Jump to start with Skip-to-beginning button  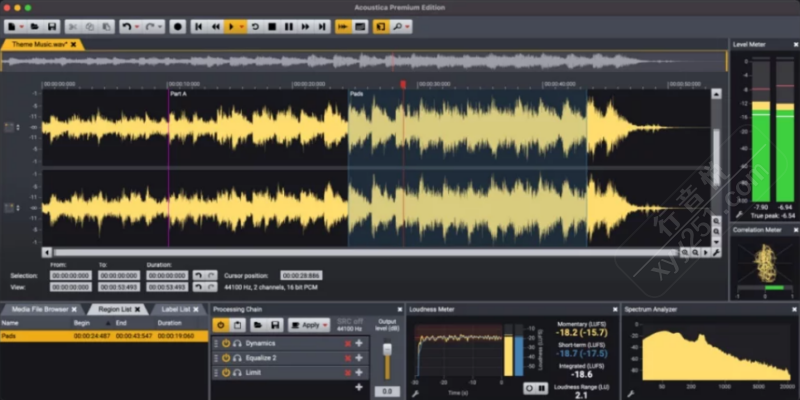point(199,27)
